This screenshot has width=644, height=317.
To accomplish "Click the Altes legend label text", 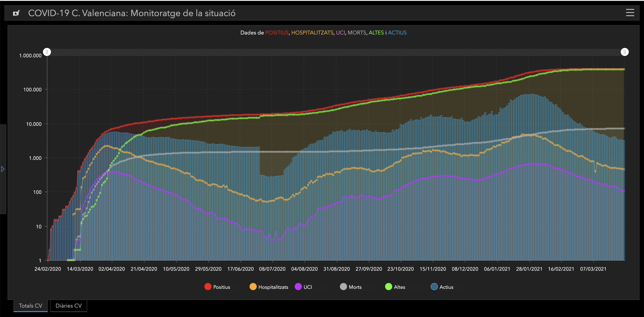I will 399,287.
